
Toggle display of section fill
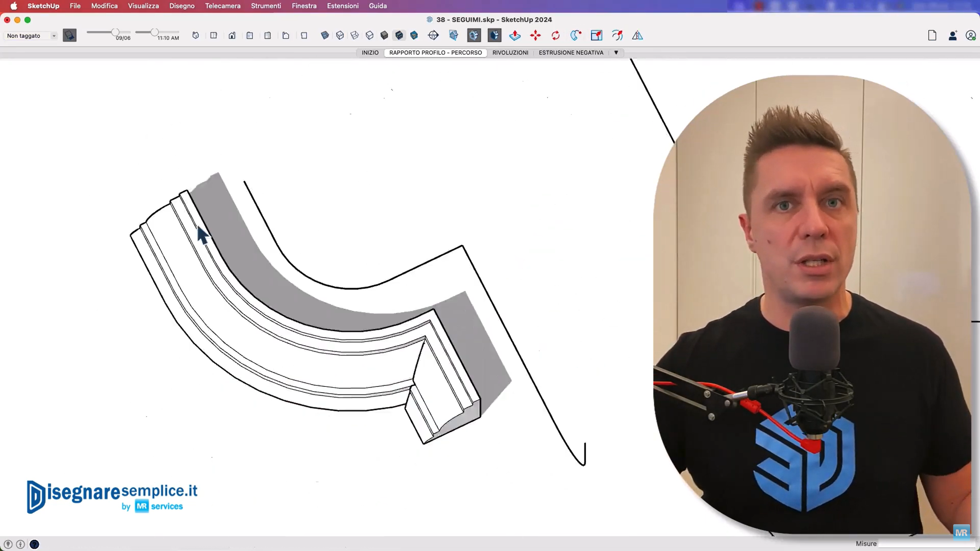click(495, 36)
